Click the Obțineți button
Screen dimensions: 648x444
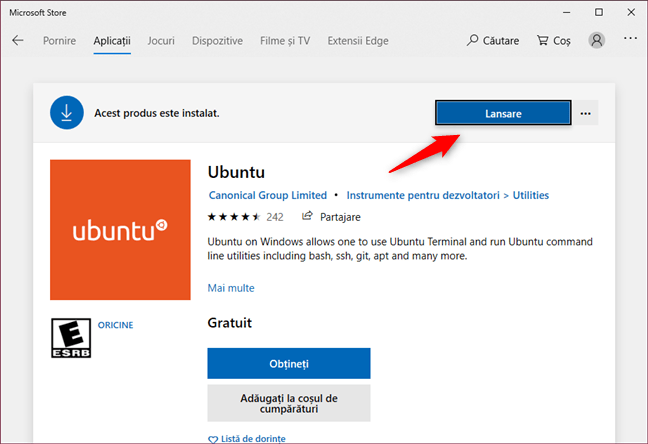tap(289, 363)
